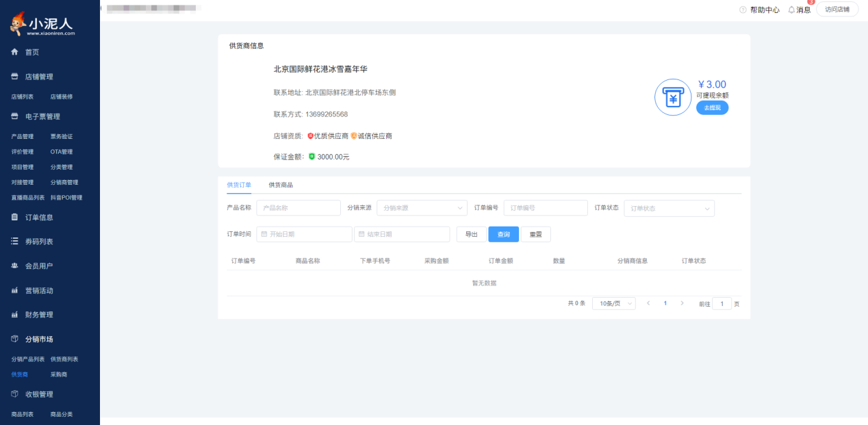Open the 10条/页 page size selector
Screen dimensions: 868x425
tap(613, 303)
